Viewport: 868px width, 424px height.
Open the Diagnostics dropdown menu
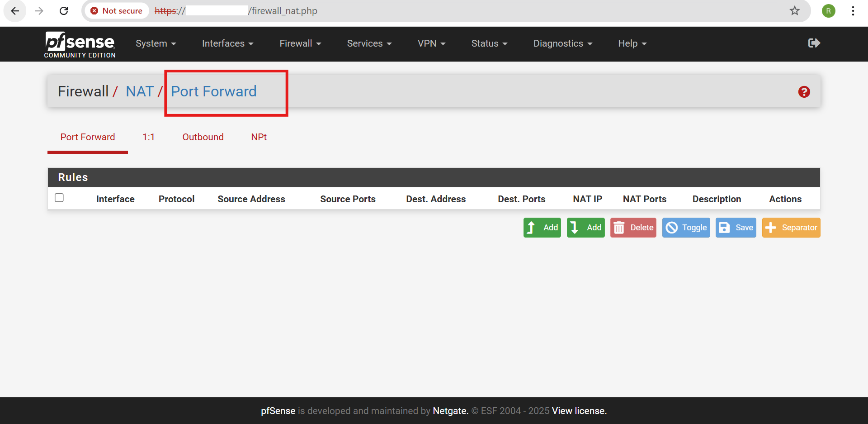pyautogui.click(x=562, y=43)
